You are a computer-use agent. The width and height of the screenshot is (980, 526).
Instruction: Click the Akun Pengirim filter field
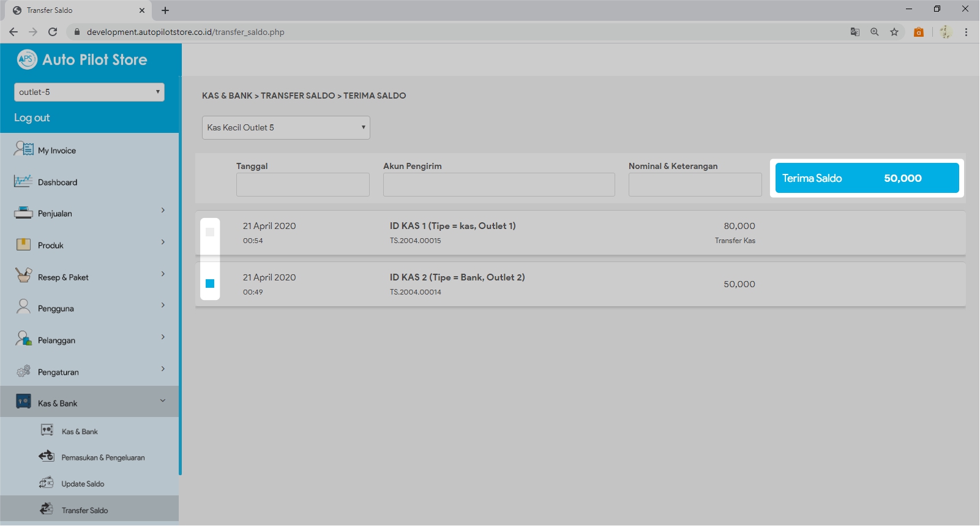click(x=499, y=184)
